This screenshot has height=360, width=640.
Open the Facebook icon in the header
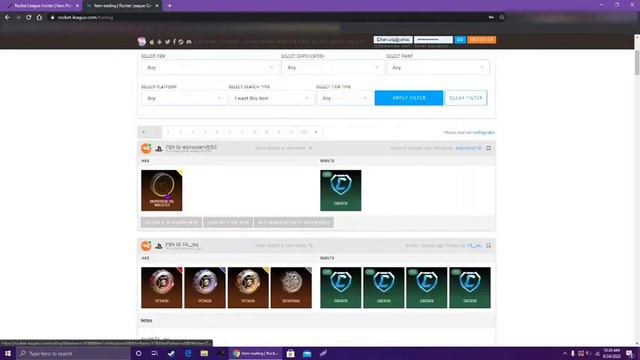[174, 42]
